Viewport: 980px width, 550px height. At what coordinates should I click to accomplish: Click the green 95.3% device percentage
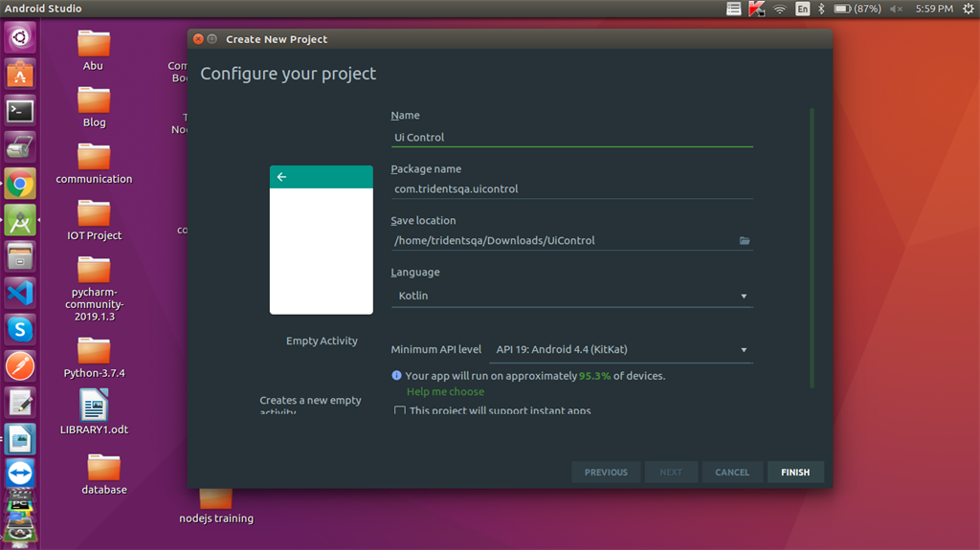[x=594, y=376]
